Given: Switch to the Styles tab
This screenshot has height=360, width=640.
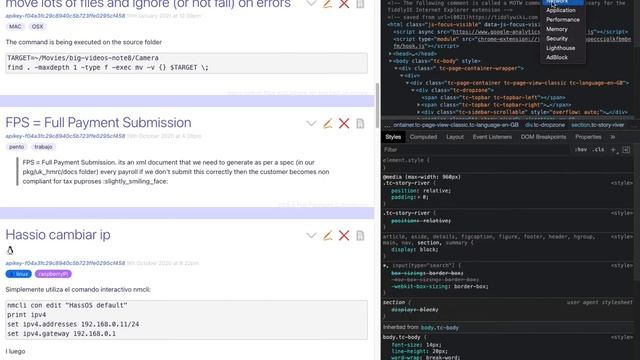Looking at the screenshot, I should [393, 137].
